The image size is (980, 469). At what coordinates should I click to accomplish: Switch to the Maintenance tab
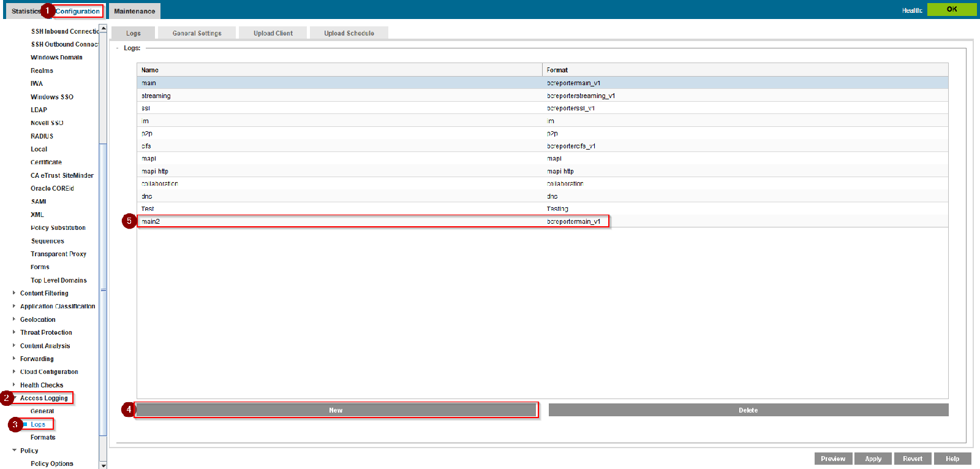click(x=134, y=11)
